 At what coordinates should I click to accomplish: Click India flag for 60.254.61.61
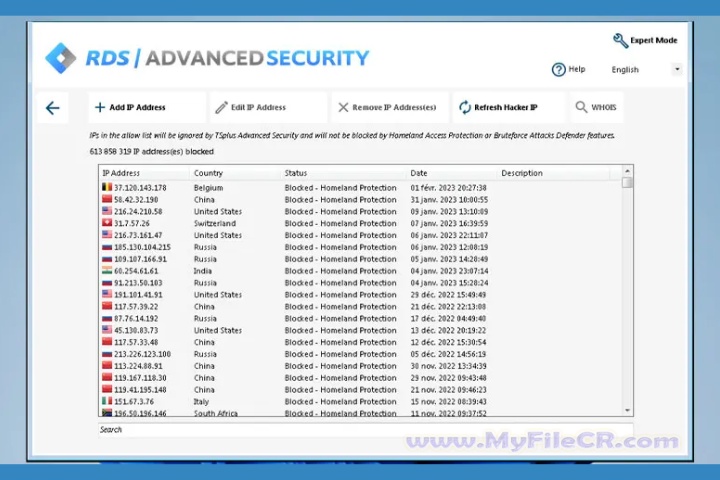tap(107, 271)
